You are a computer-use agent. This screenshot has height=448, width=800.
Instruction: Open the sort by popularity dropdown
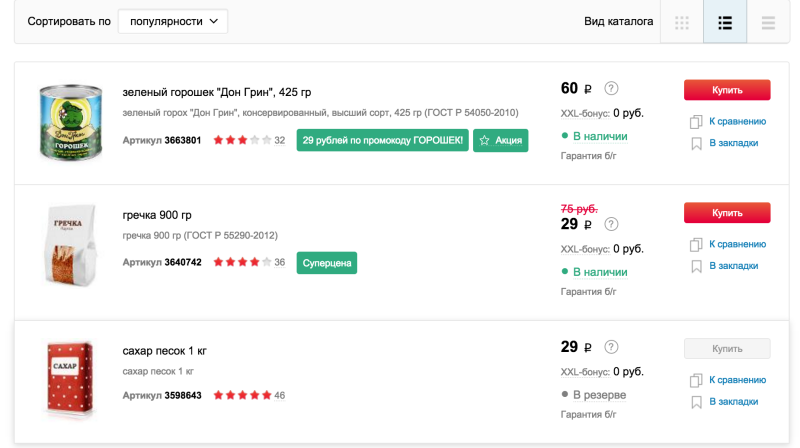point(173,21)
